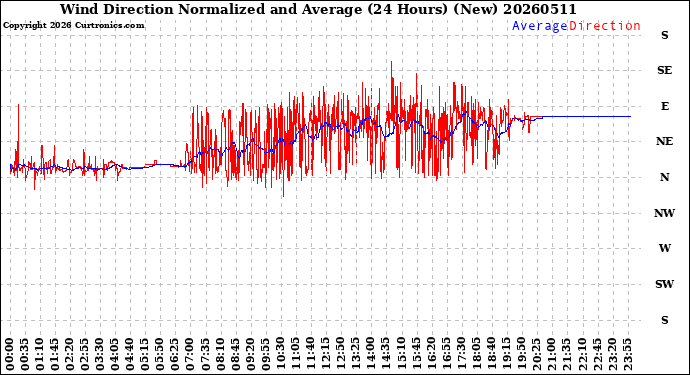Click the 02:20 time axis label

(70, 354)
